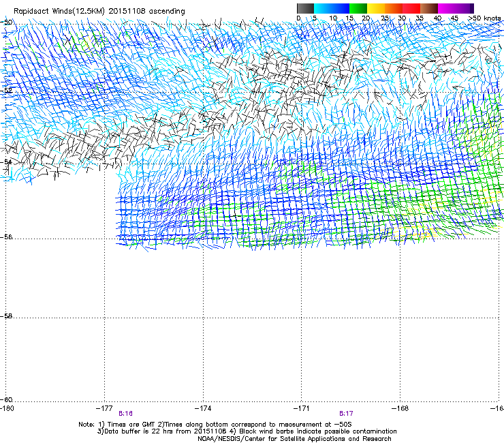
Task: Click the note 'Data buffer is 22 hrs'
Action: [x=138, y=431]
